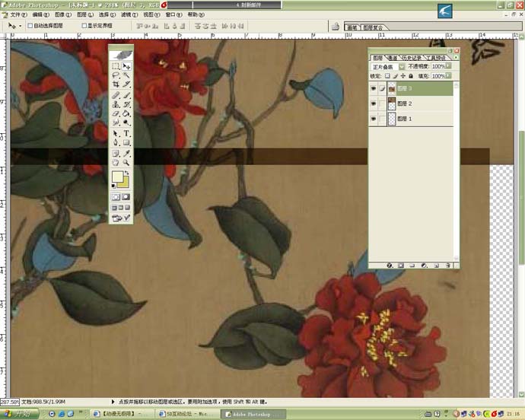Open the opacity slider arrow
525x420 pixels.
(449, 66)
